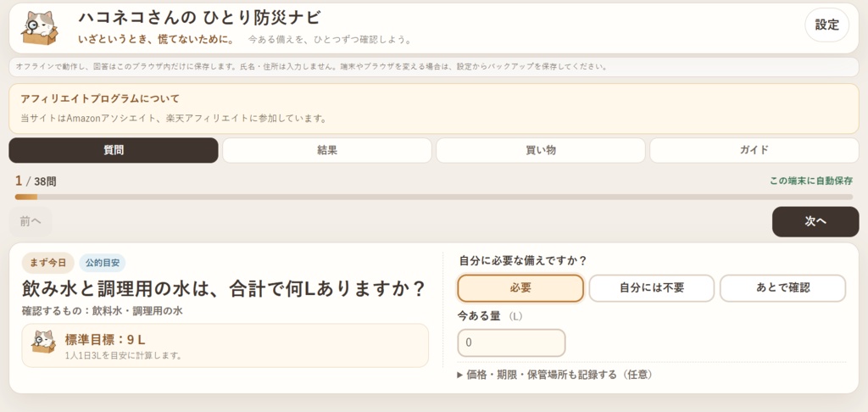The height and width of the screenshot is (412, 868).
Task: Click the 前へ back button
Action: click(x=31, y=221)
